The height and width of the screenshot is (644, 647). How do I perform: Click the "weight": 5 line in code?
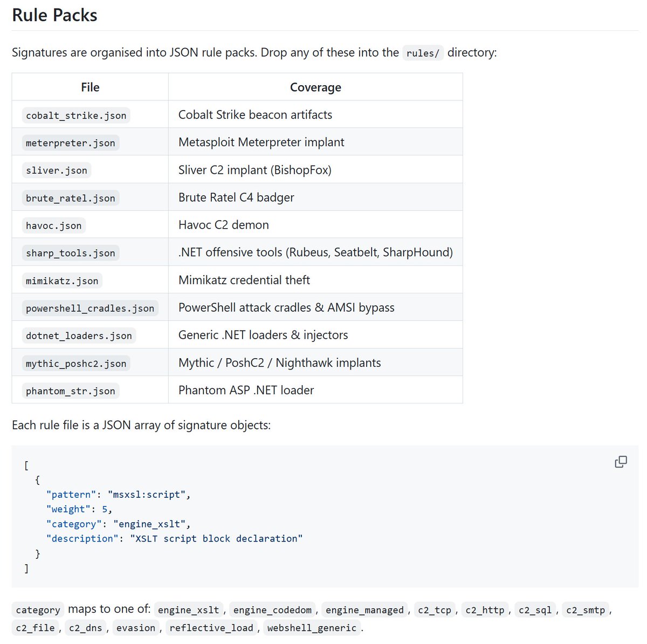click(x=79, y=509)
